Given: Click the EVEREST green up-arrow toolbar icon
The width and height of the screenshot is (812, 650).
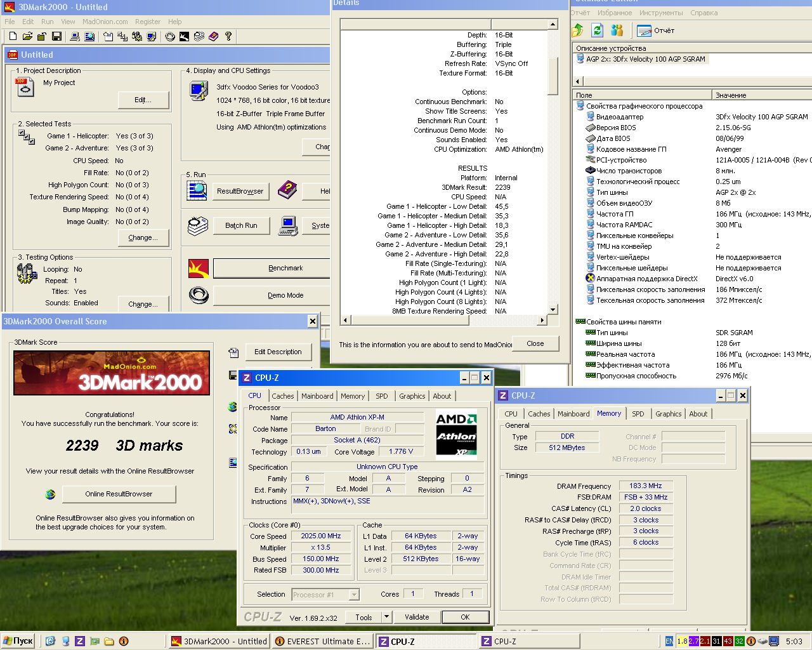Looking at the screenshot, I should point(577,30).
